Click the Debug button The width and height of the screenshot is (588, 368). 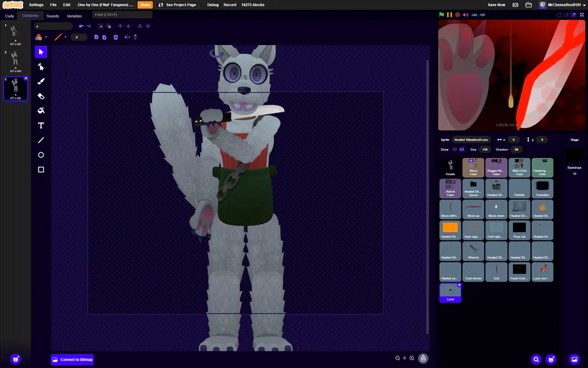[x=212, y=5]
